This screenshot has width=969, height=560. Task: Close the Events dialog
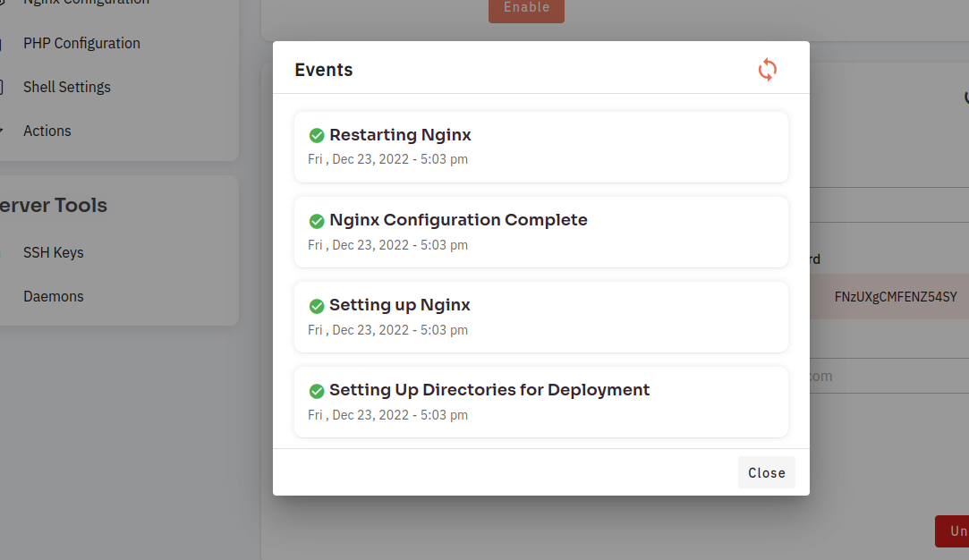[x=766, y=473]
